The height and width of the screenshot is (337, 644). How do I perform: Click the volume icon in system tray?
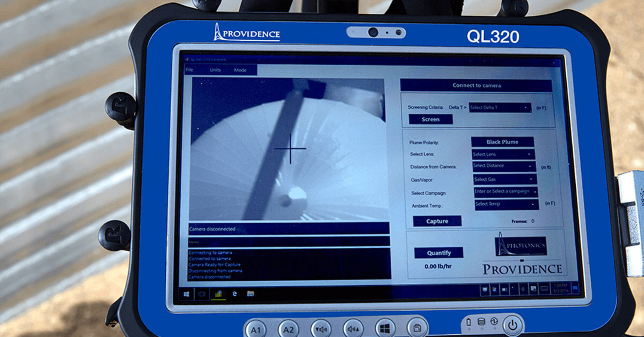click(x=524, y=289)
